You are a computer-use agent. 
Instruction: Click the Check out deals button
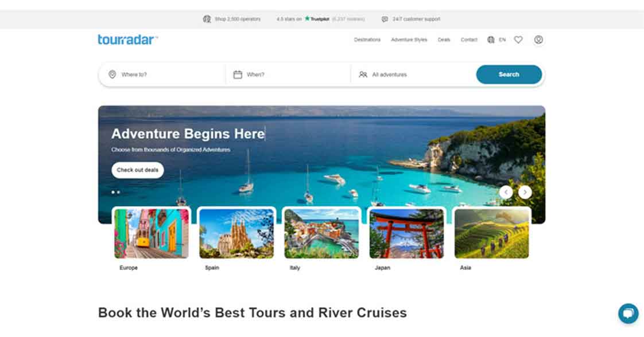pos(138,170)
